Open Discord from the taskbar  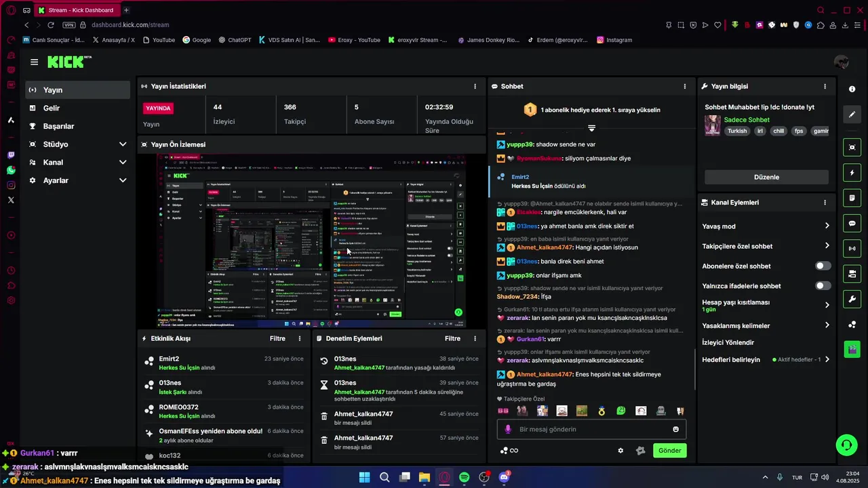click(504, 477)
